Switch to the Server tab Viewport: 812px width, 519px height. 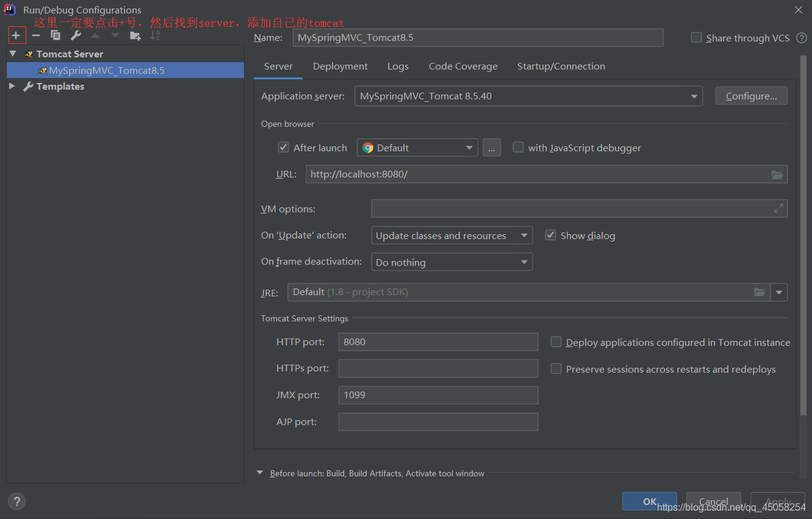coord(278,66)
